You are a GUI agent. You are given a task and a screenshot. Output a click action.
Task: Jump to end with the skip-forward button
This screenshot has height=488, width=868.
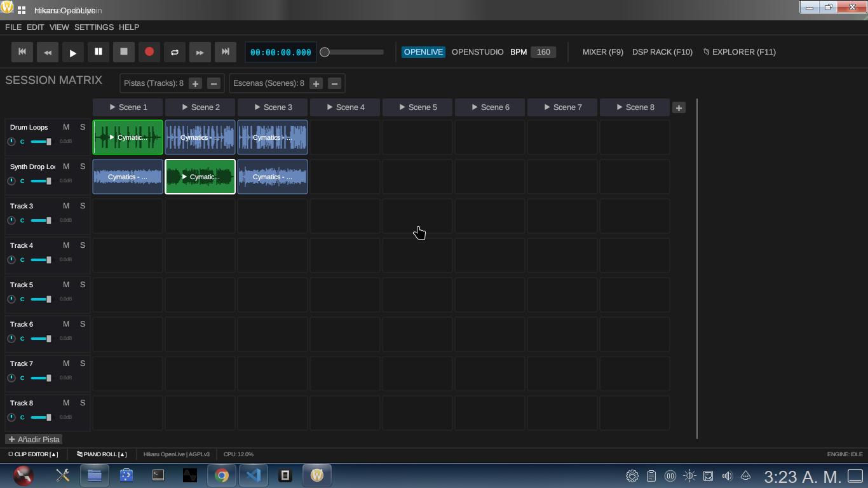click(x=226, y=52)
